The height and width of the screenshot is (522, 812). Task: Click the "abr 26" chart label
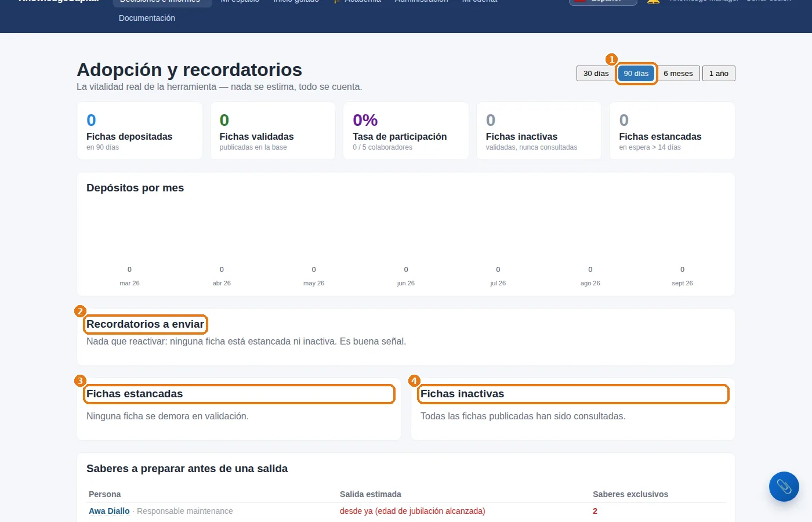click(222, 283)
